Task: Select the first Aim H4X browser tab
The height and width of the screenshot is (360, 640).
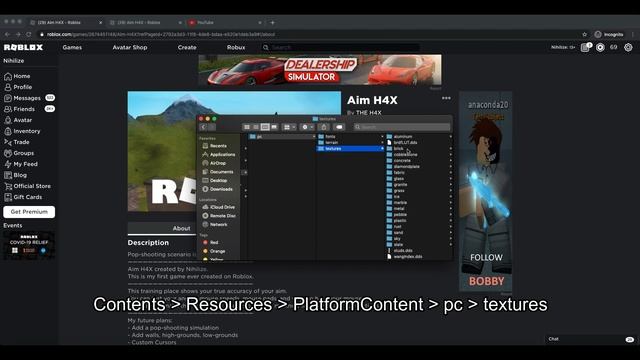Action: tap(65, 22)
